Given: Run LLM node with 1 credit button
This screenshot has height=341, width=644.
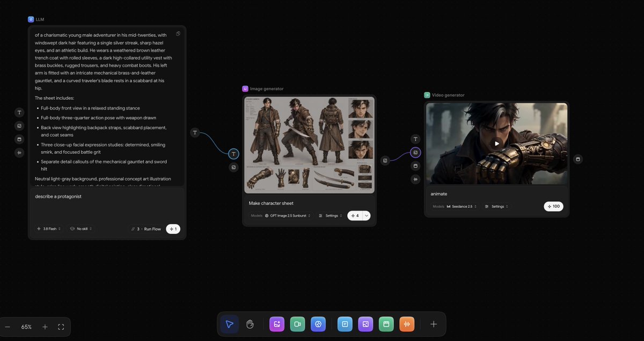Looking at the screenshot, I should click(173, 229).
